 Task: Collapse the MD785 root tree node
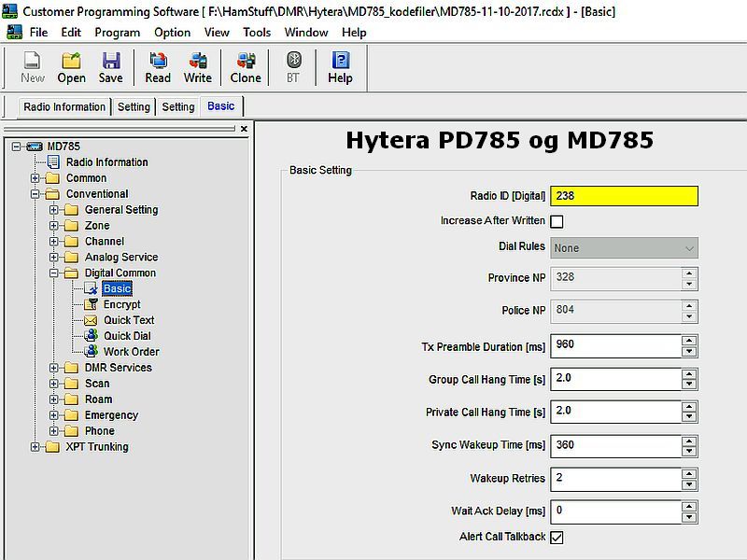[16, 147]
